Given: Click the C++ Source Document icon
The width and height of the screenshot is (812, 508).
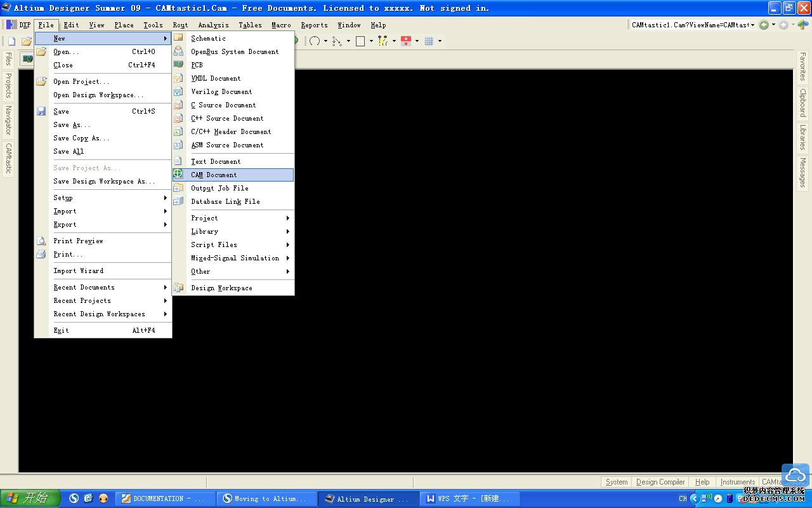Looking at the screenshot, I should tap(178, 118).
